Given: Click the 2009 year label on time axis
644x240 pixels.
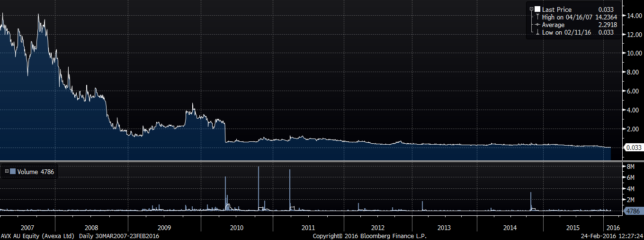Looking at the screenshot, I should pos(164,228).
